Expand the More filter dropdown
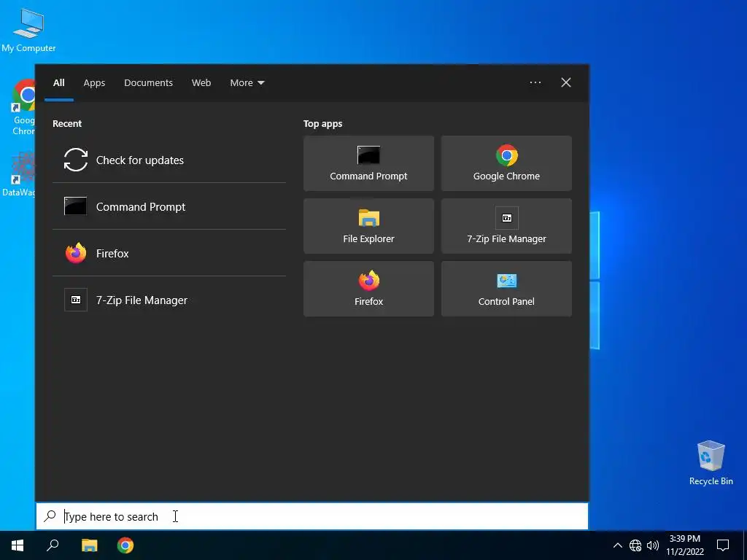 click(247, 83)
